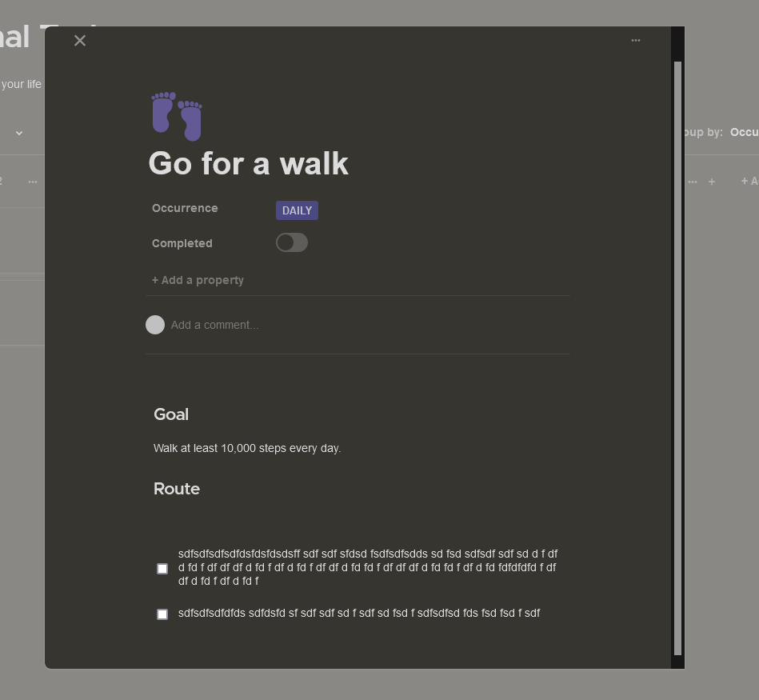Click the plus icon beside right column ellipsis
This screenshot has height=700, width=759.
click(712, 182)
